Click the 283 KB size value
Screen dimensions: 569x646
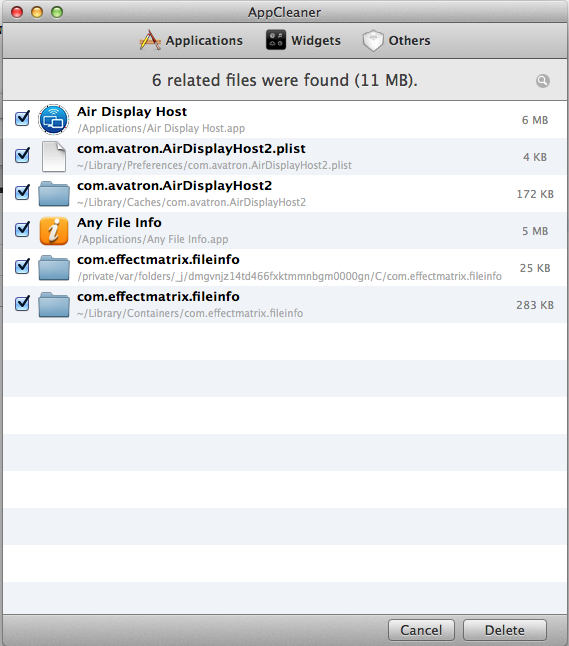click(535, 305)
